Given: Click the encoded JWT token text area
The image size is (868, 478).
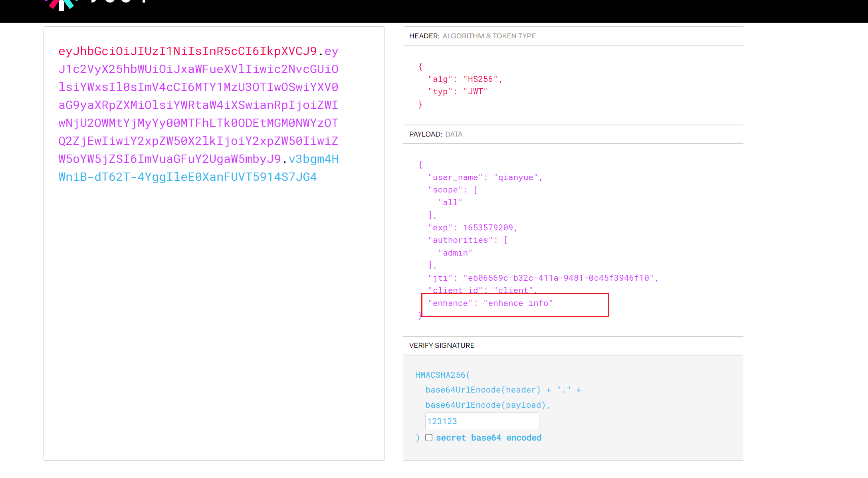Looking at the screenshot, I should coord(214,244).
